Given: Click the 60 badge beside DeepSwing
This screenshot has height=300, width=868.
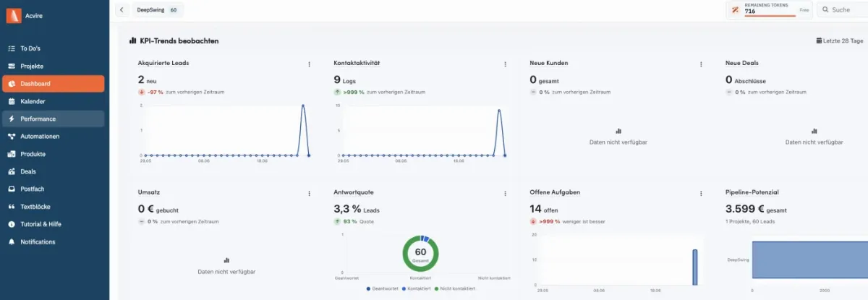Looking at the screenshot, I should pyautogui.click(x=174, y=10).
